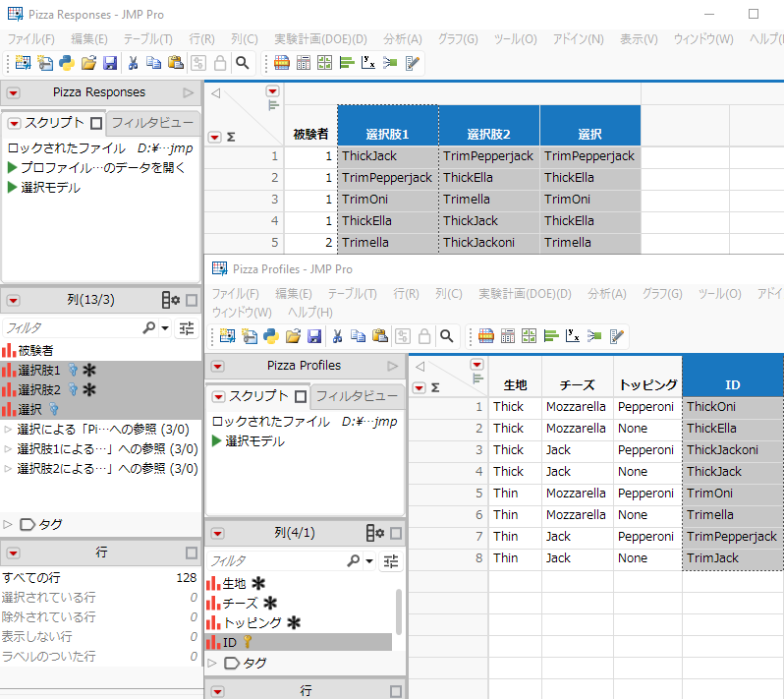784x699 pixels.
Task: Click Save disk icon in Pizza Profiles toolbar
Action: click(x=314, y=336)
